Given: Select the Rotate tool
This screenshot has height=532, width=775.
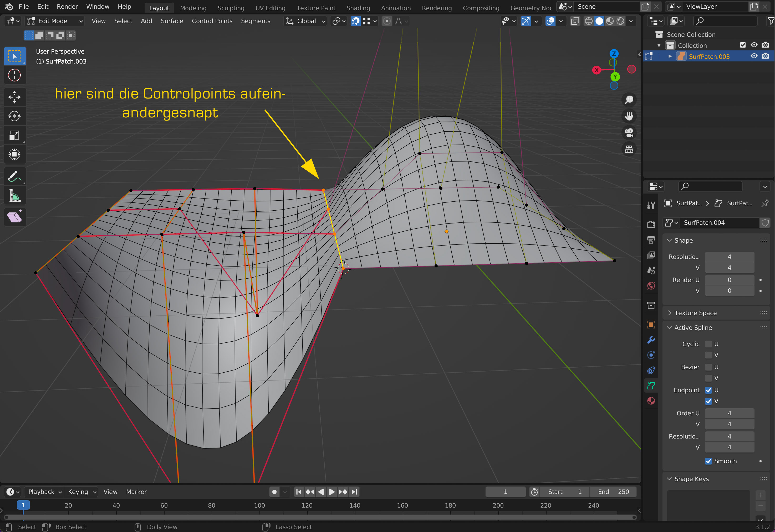Looking at the screenshot, I should [x=14, y=116].
